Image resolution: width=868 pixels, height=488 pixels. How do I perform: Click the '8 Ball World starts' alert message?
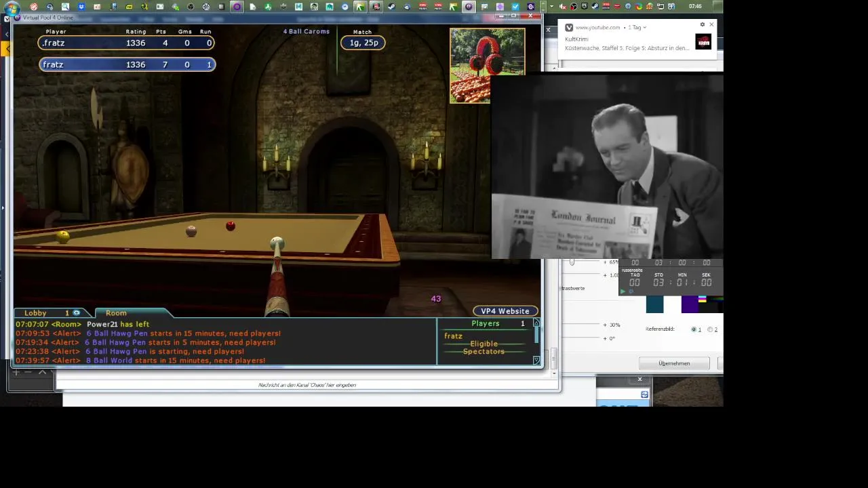point(176,361)
